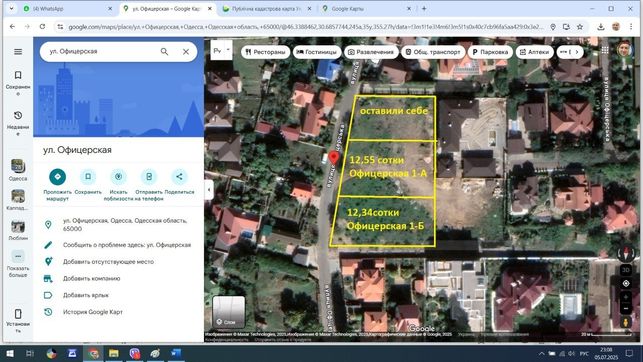643x362 pixels.
Task: Click Отправить на телефон icon
Action: (x=149, y=177)
